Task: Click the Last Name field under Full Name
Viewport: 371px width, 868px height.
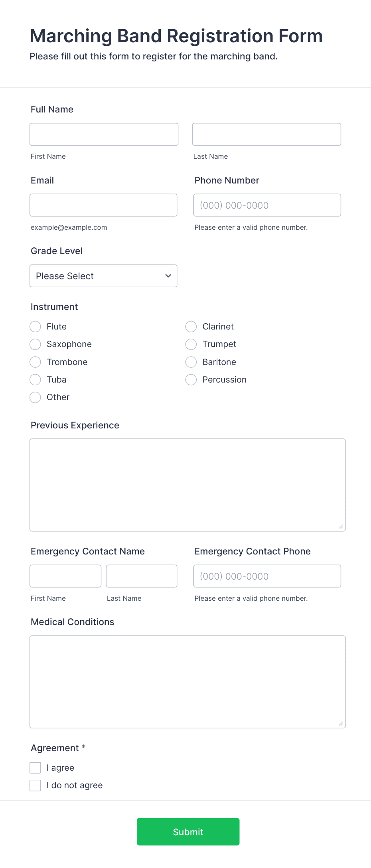Action: 266,134
